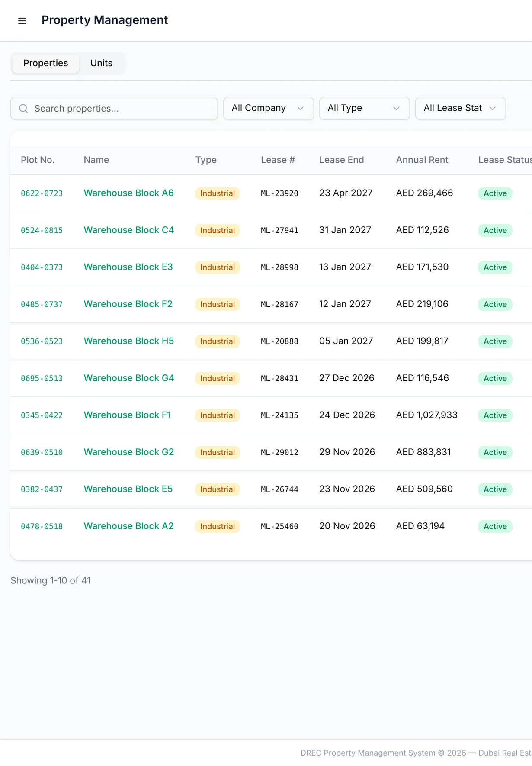Image resolution: width=532 pixels, height=766 pixels.
Task: Click the Lease Status column header
Action: [x=505, y=160]
